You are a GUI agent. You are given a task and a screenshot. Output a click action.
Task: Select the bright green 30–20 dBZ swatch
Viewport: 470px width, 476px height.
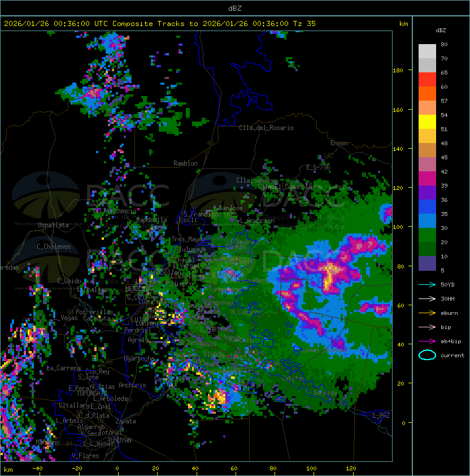point(427,235)
